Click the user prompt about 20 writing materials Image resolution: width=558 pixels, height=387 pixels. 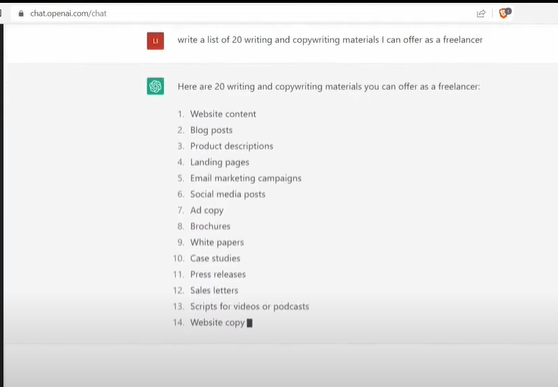click(330, 40)
